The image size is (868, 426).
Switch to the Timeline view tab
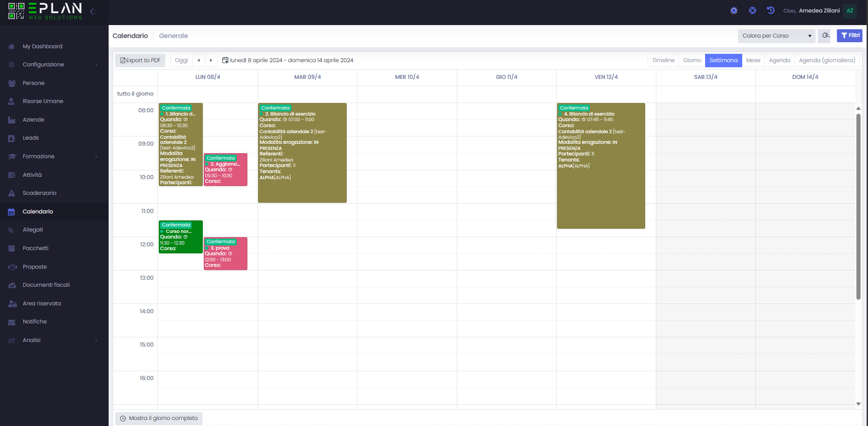663,60
